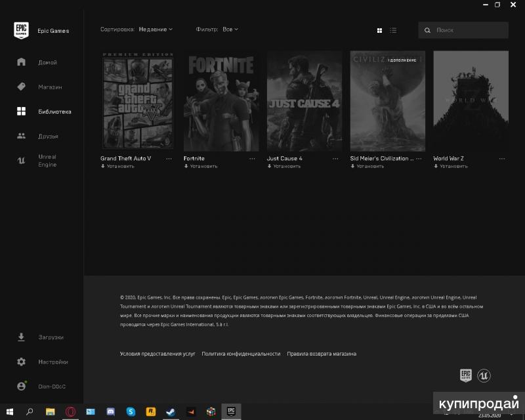This screenshot has height=420, width=525.
Task: Click the magnifier icon in search box
Action: 427,30
